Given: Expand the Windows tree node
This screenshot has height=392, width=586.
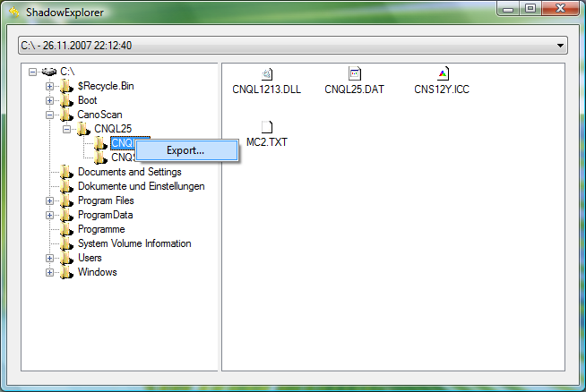Looking at the screenshot, I should pos(49,273).
